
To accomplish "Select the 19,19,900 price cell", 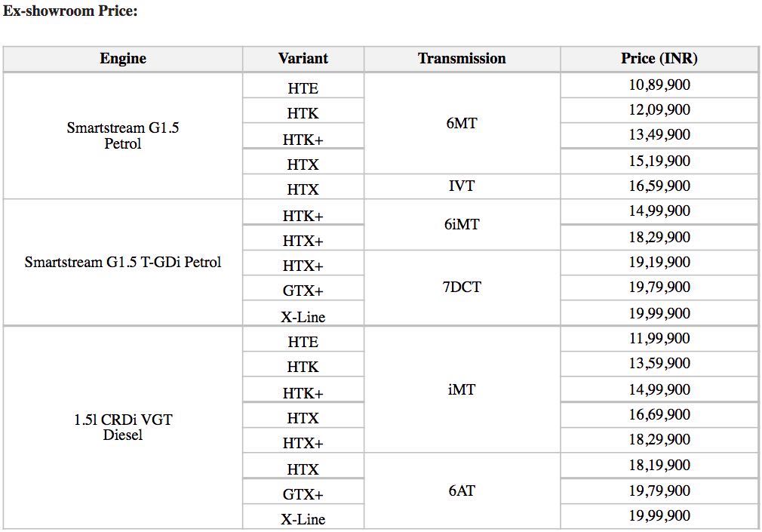I will click(659, 262).
